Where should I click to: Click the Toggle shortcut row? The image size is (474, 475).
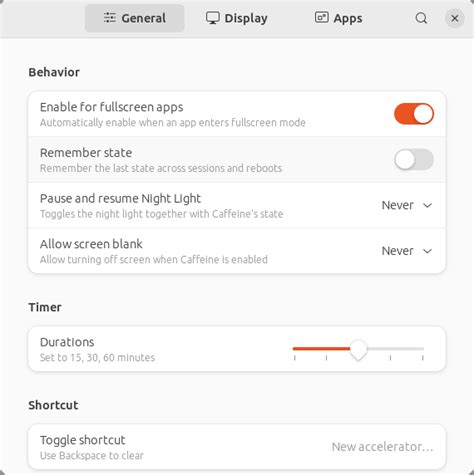pos(237,447)
